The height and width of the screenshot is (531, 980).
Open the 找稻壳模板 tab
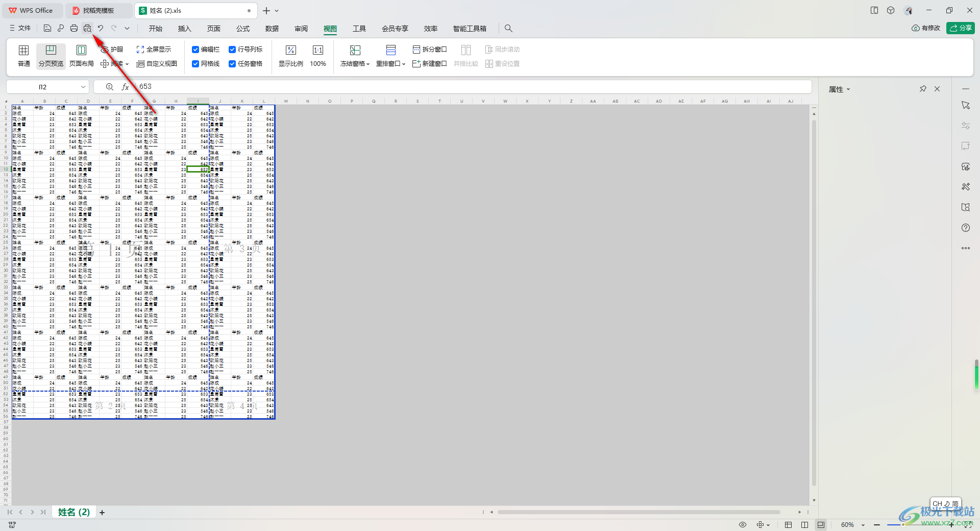(x=99, y=11)
